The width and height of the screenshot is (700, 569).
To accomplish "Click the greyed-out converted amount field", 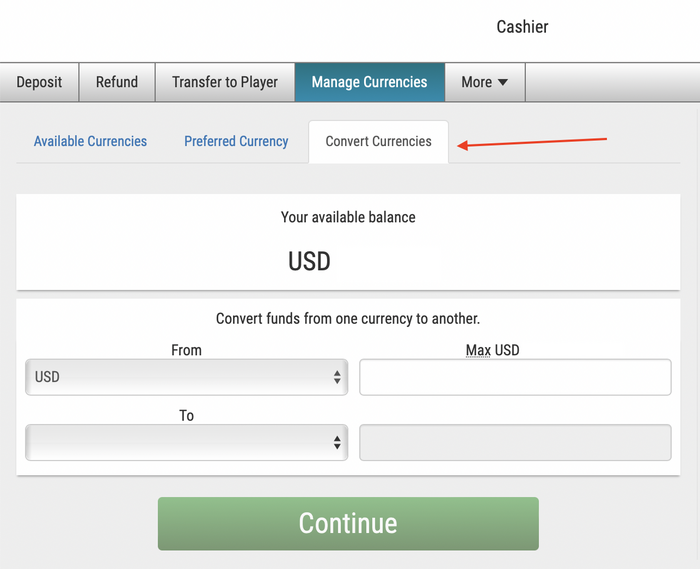I will pos(515,442).
